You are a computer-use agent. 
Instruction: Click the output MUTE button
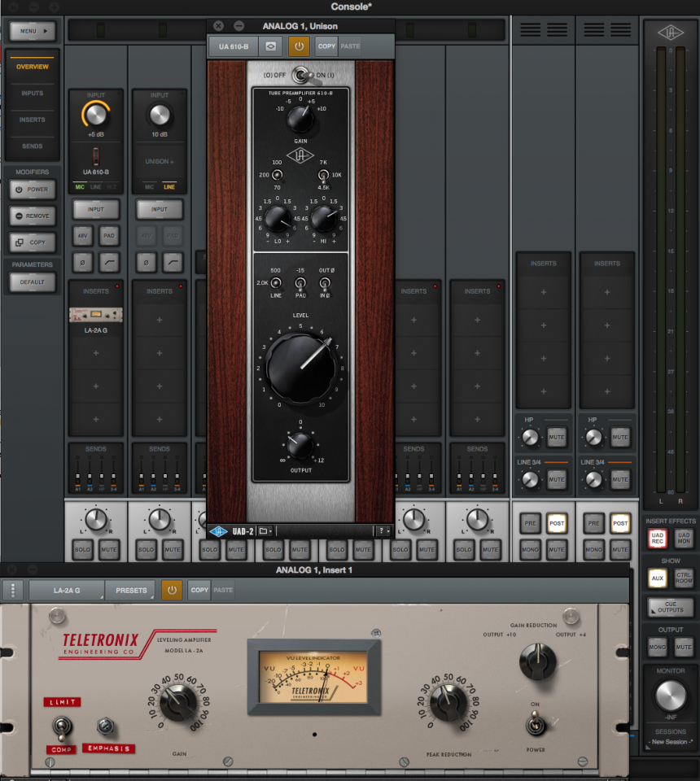684,647
